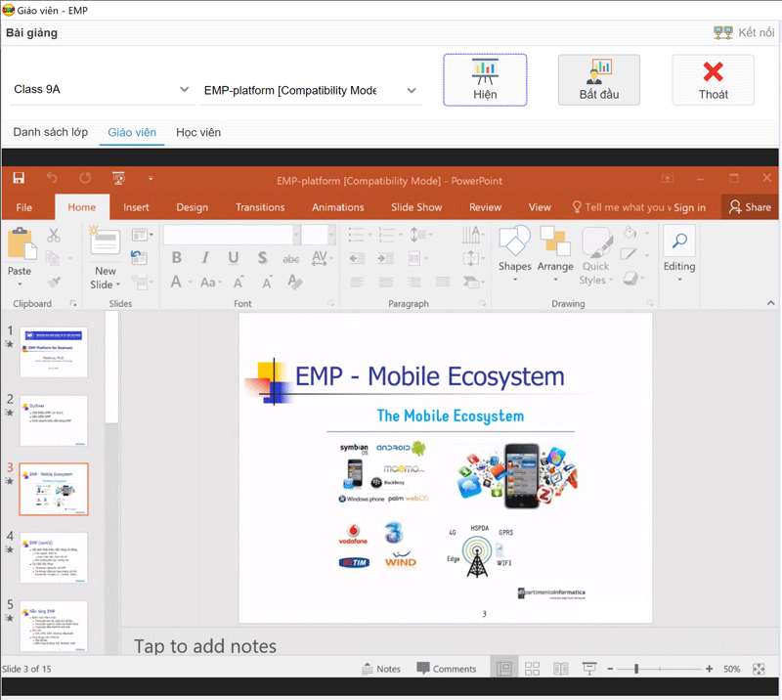The width and height of the screenshot is (782, 700).
Task: Toggle Align Left paragraph button
Action: [357, 283]
